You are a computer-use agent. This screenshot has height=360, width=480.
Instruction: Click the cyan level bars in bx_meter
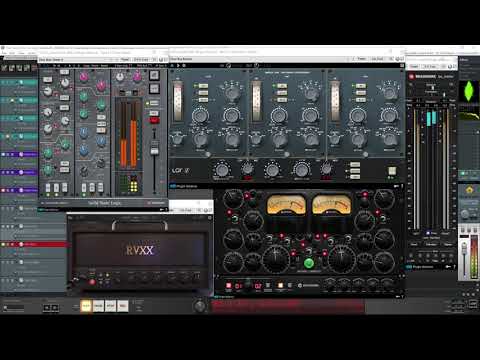coord(431,119)
